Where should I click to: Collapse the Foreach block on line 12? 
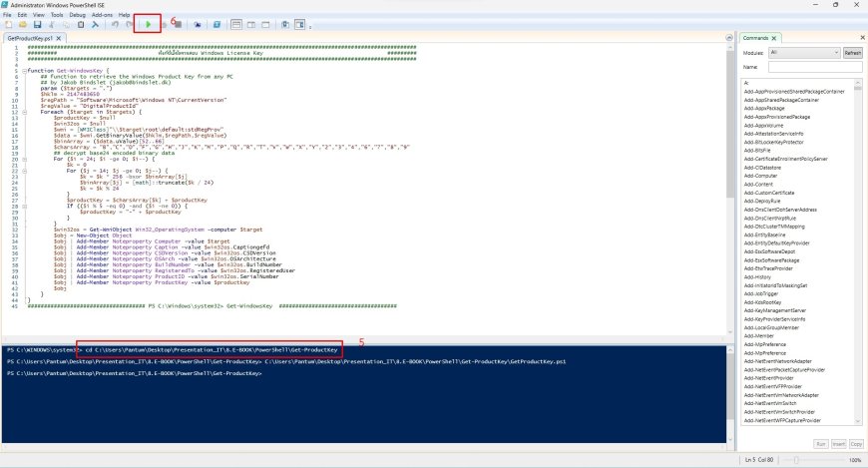click(24, 112)
